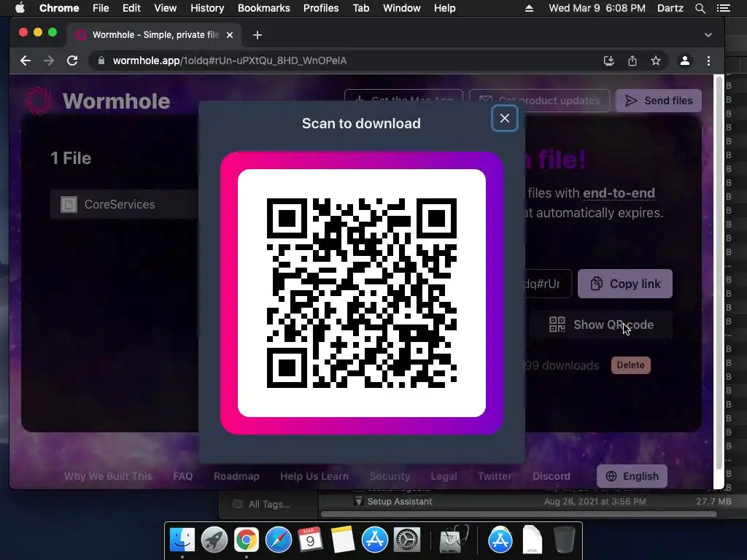Open the English language selector
The width and height of the screenshot is (747, 560).
click(x=632, y=476)
